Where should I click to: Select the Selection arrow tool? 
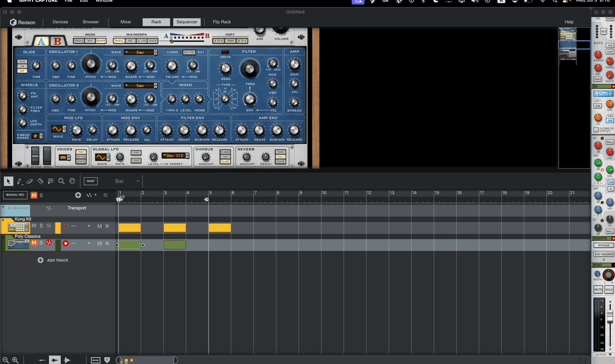[x=8, y=181]
